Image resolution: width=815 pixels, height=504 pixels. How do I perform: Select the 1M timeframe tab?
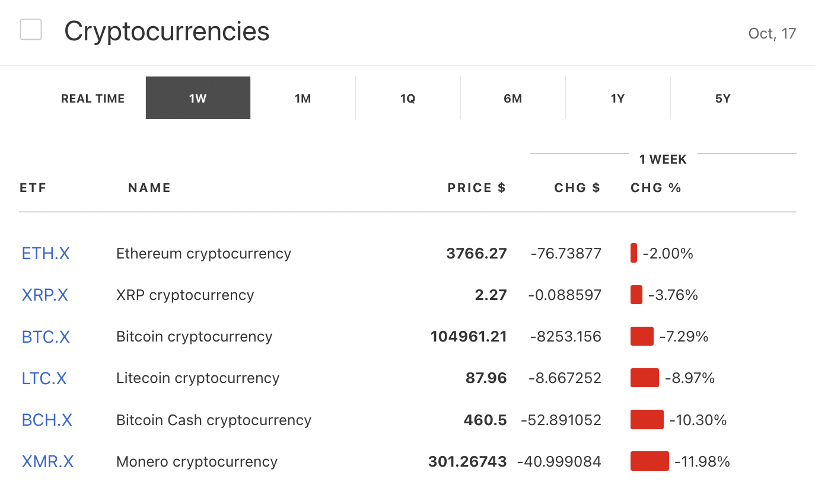[x=303, y=98]
